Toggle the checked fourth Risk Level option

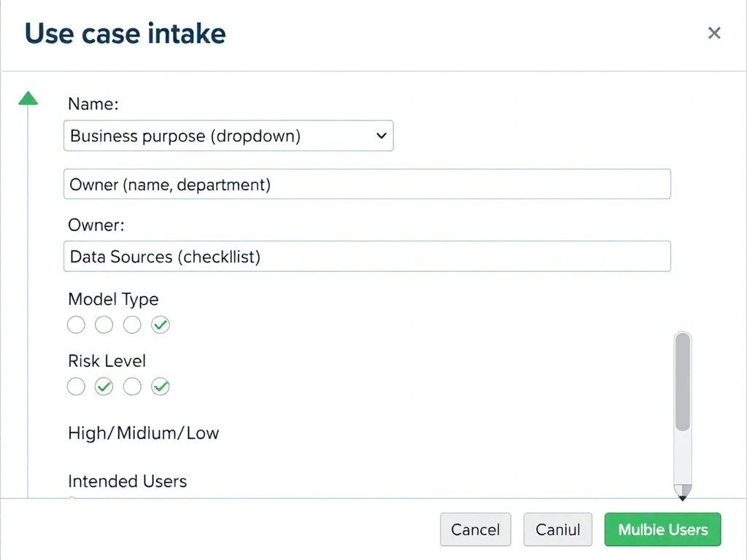[160, 386]
